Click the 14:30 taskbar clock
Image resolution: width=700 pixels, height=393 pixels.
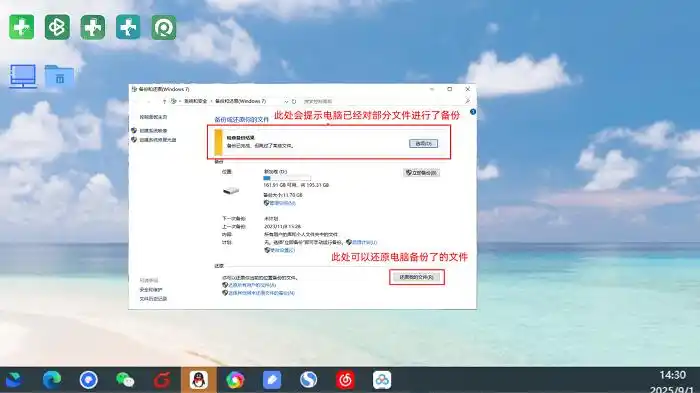(x=672, y=375)
